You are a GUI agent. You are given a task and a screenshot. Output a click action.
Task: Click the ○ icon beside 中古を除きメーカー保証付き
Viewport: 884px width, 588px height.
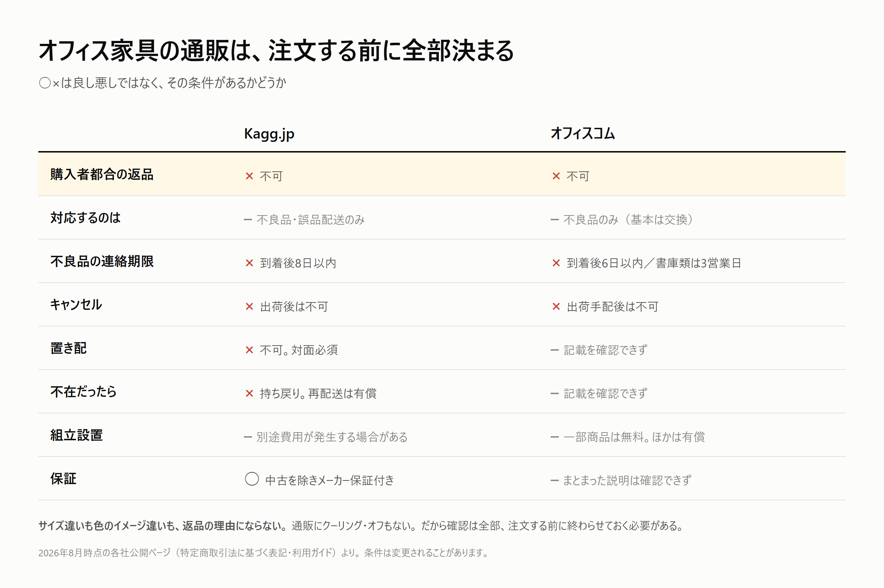click(252, 479)
